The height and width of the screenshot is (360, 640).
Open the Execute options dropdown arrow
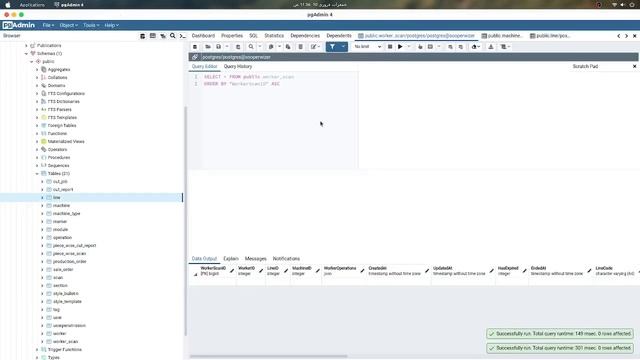tap(409, 47)
